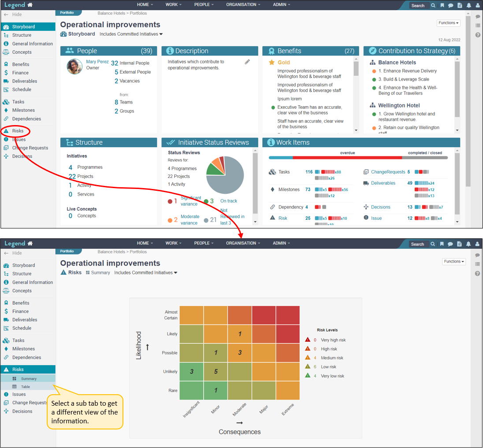
Task: Click the pencil edit icon in Description panel
Action: (247, 62)
